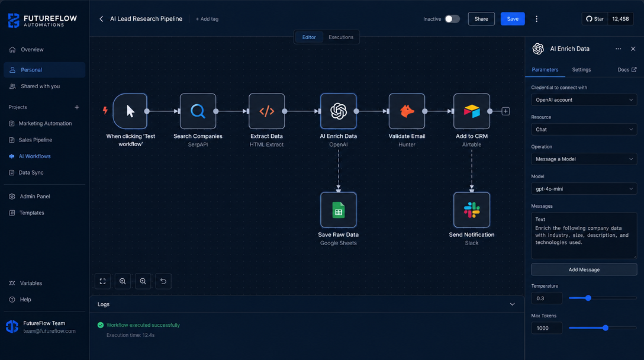Open the Operation Message a Model dropdown
This screenshot has height=360, width=644.
[584, 159]
